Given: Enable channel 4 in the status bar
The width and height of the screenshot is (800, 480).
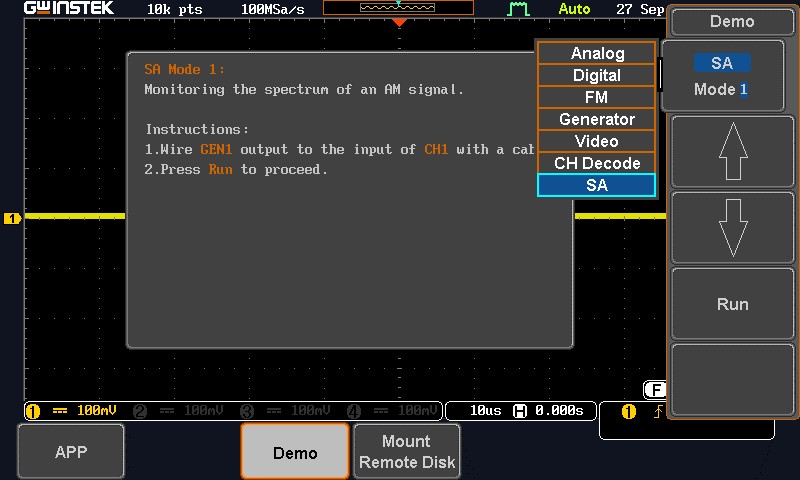Looking at the screenshot, I should click(392, 411).
